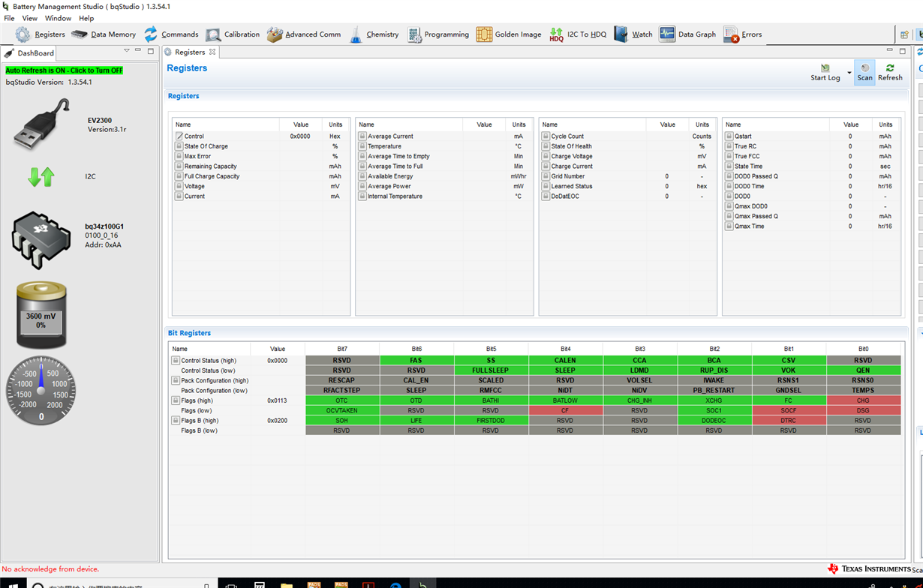The image size is (923, 588).
Task: Click the Internal Temperature row
Action: point(444,196)
